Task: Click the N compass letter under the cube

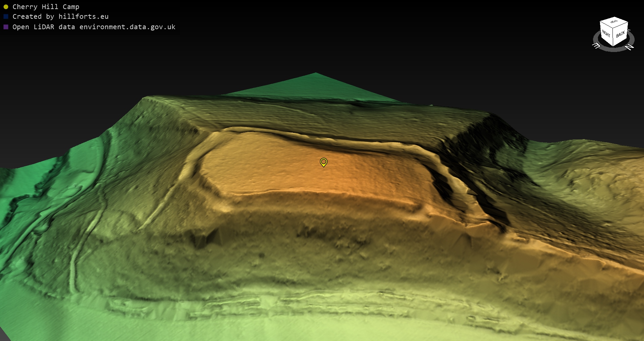Action: 630,47
